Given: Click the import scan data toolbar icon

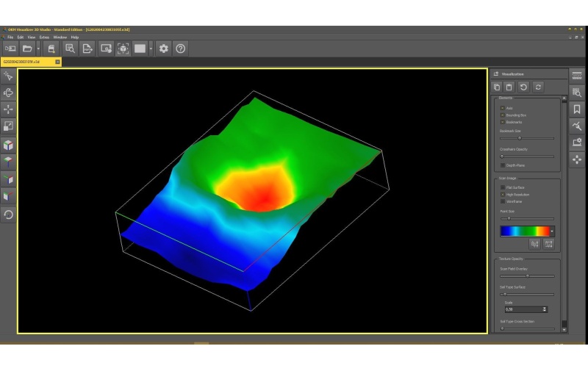Looking at the screenshot, I should tap(10, 48).
